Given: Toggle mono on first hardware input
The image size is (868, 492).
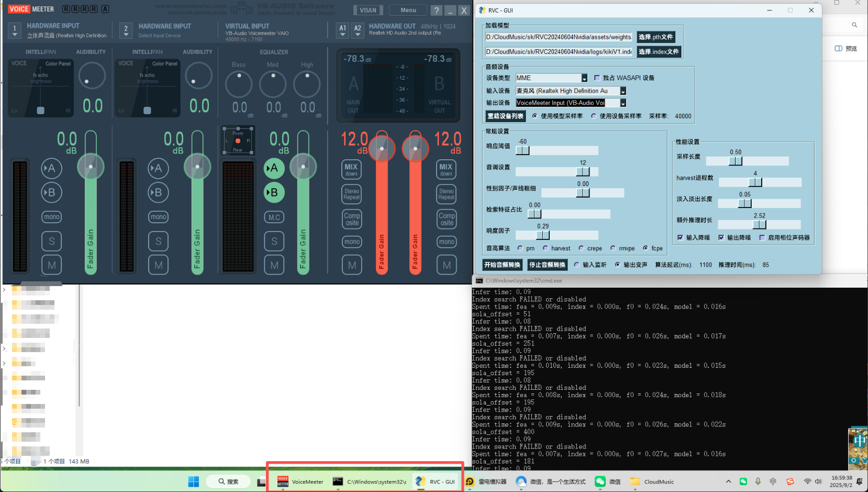Looking at the screenshot, I should (x=51, y=217).
